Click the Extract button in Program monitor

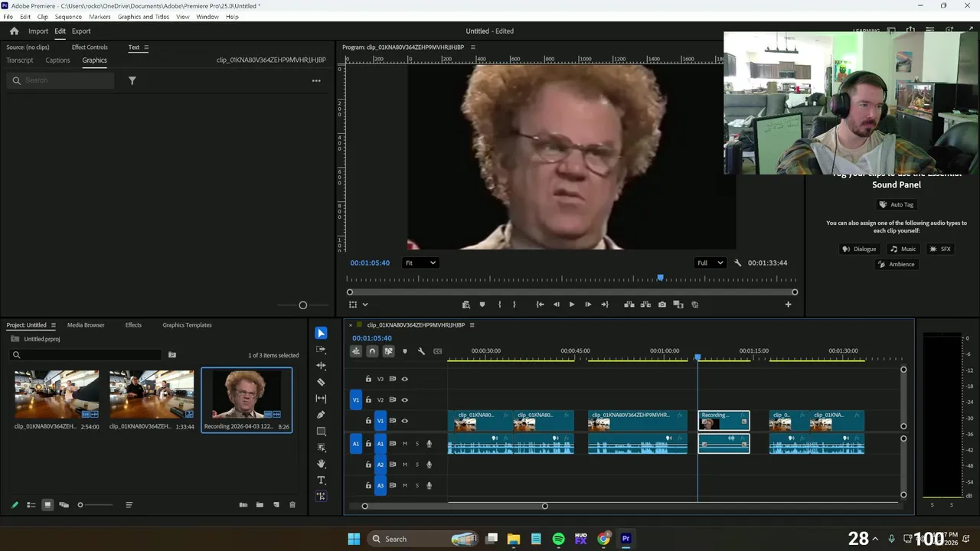pos(645,305)
